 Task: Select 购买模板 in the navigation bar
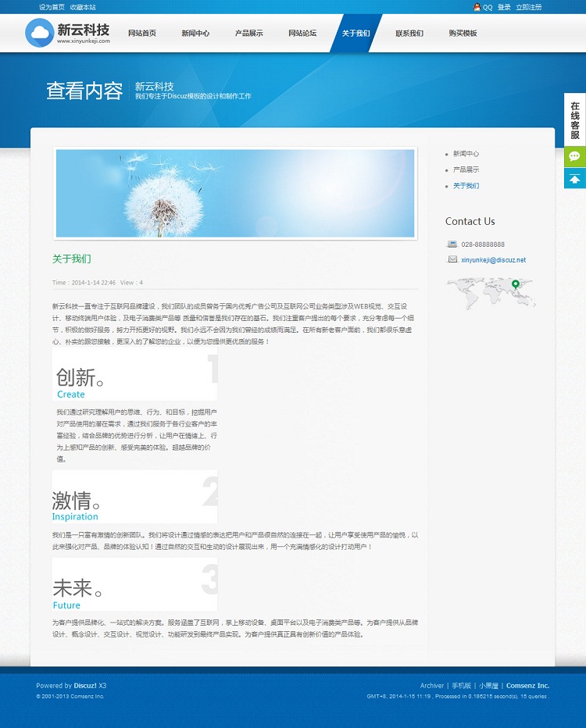[463, 34]
